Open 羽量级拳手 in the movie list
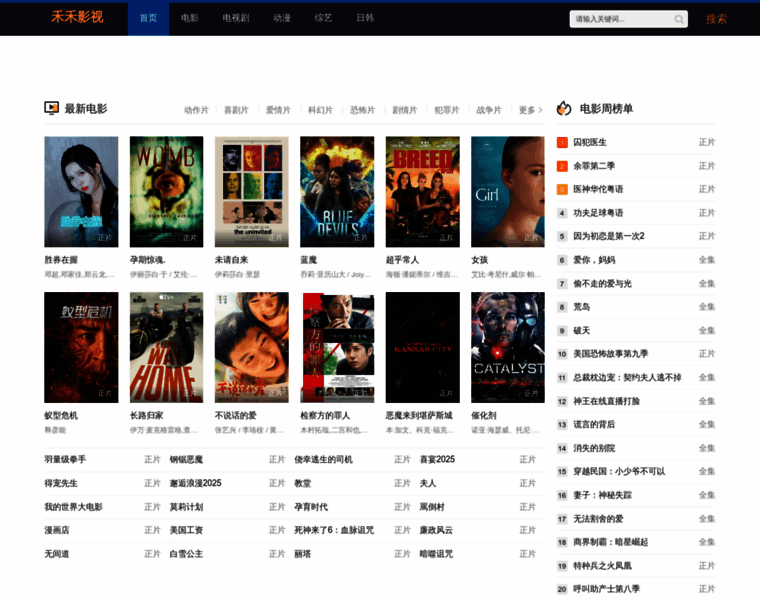 pos(65,459)
